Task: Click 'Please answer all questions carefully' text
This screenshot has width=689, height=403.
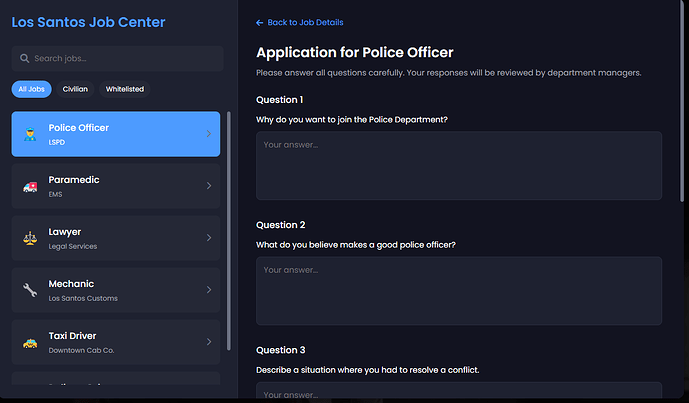Action: pyautogui.click(x=449, y=73)
